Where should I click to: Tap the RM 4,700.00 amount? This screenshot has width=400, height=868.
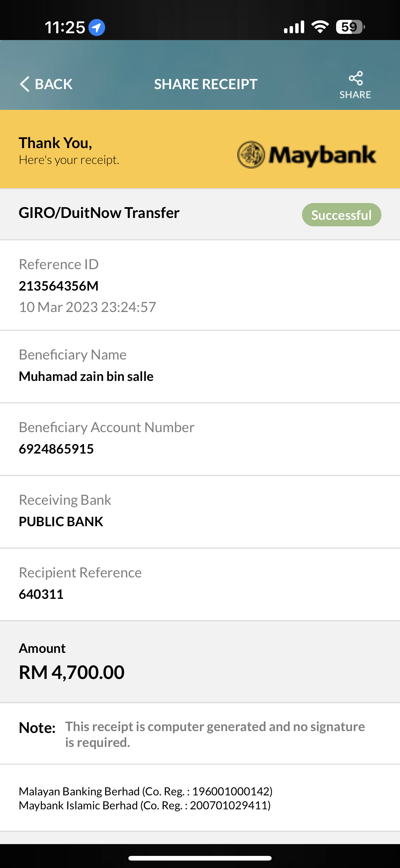[72, 672]
